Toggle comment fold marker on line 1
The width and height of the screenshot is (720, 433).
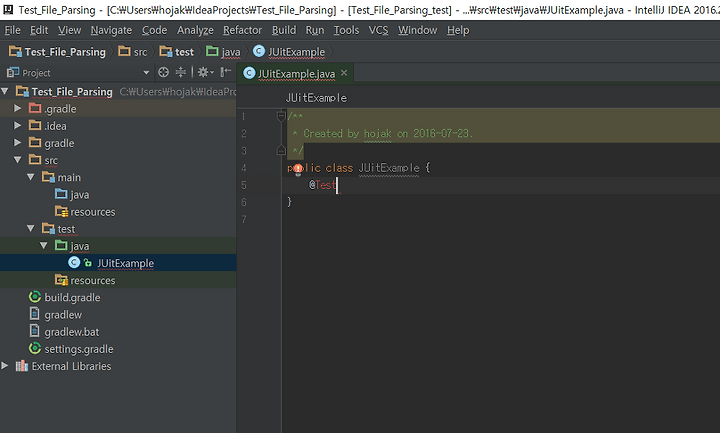click(281, 116)
